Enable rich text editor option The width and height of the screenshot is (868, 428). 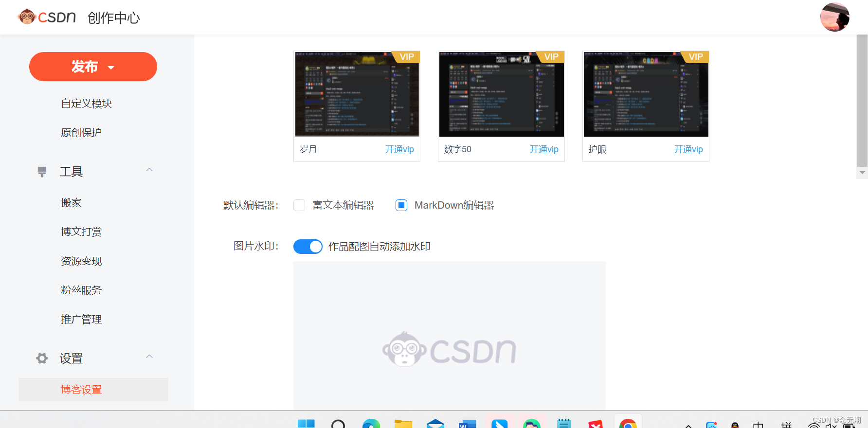299,205
